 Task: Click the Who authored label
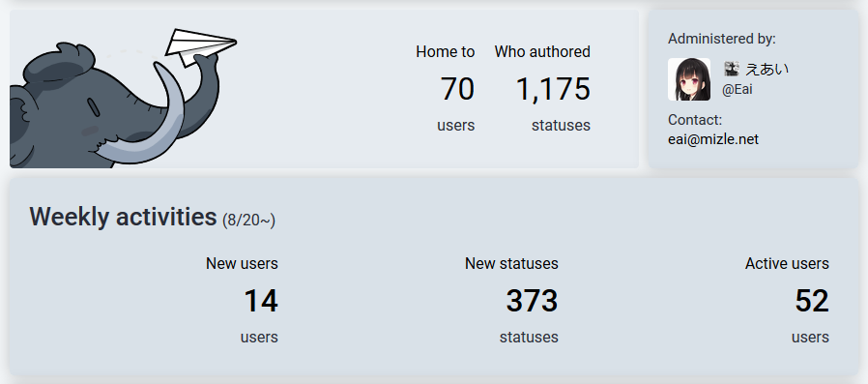[x=542, y=52]
